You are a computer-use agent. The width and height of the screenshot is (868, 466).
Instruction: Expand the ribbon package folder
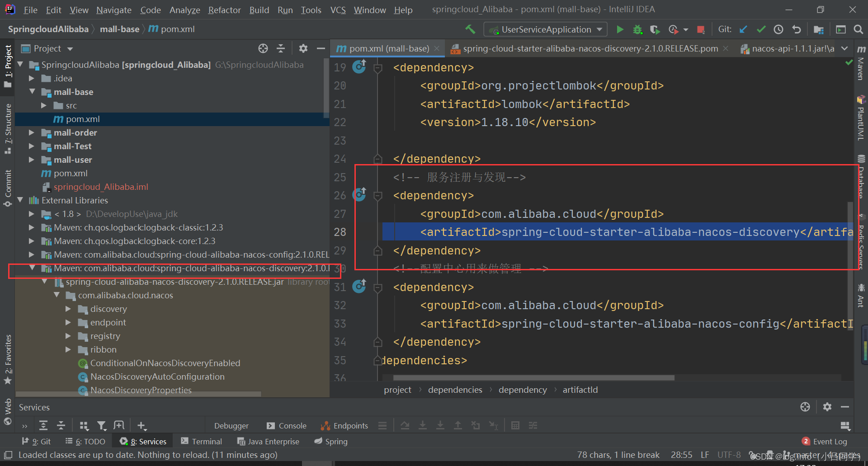click(68, 349)
